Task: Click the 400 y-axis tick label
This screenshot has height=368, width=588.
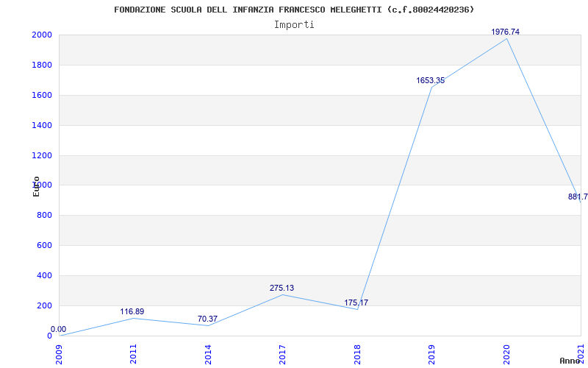Action: pyautogui.click(x=44, y=275)
